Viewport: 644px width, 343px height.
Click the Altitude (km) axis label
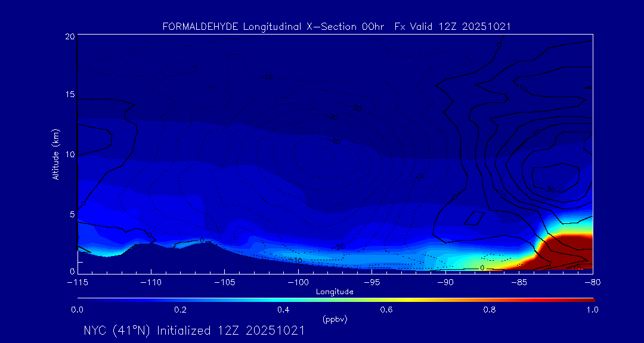click(56, 154)
